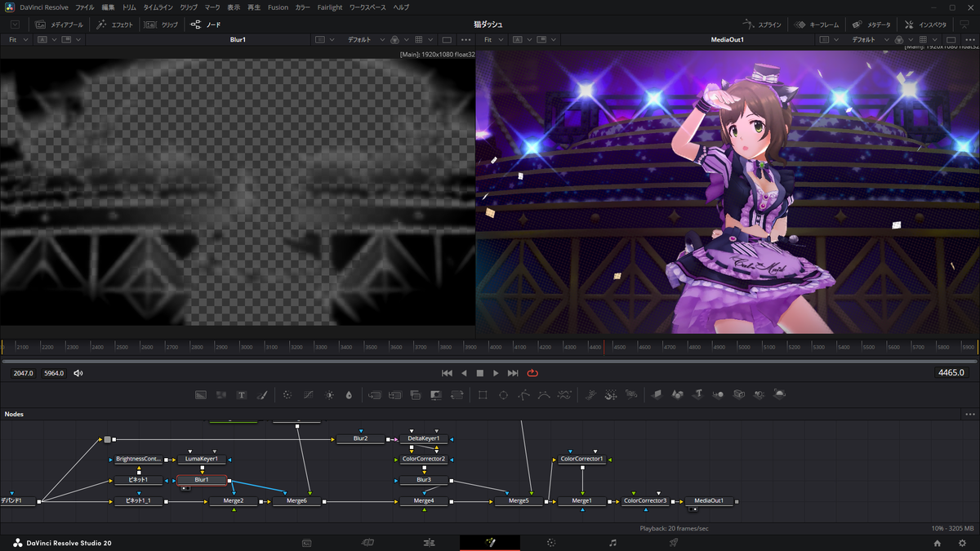Toggle the Inspector panel
Screen dimensions: 980x551
tap(924, 24)
